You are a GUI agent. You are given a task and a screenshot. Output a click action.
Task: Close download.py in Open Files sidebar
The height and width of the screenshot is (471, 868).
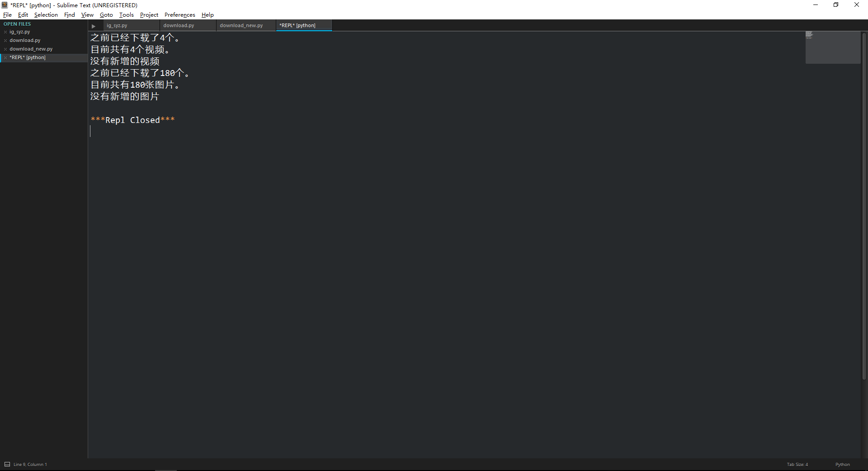(x=5, y=41)
